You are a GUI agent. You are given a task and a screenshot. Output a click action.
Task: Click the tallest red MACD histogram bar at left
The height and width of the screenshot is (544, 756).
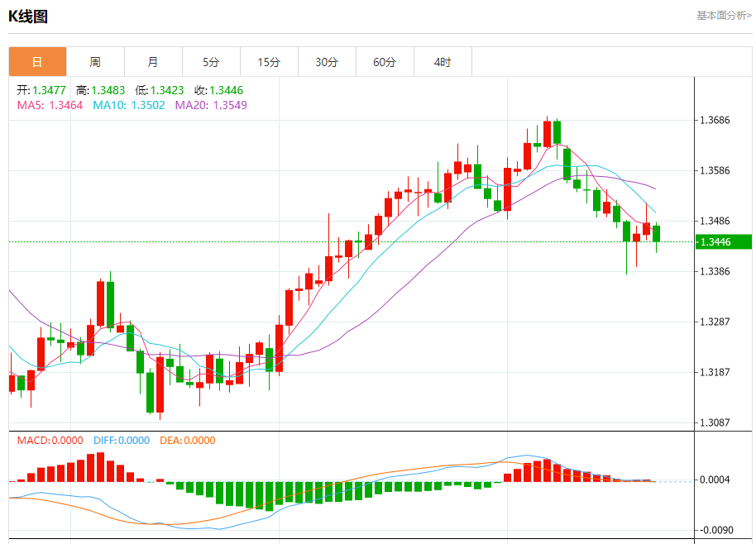(x=100, y=467)
